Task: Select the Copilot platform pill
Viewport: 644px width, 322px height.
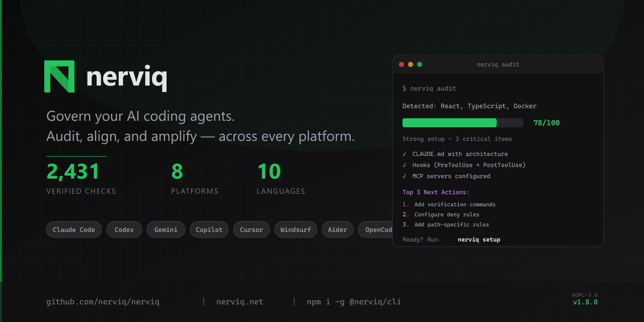Action: [x=209, y=229]
